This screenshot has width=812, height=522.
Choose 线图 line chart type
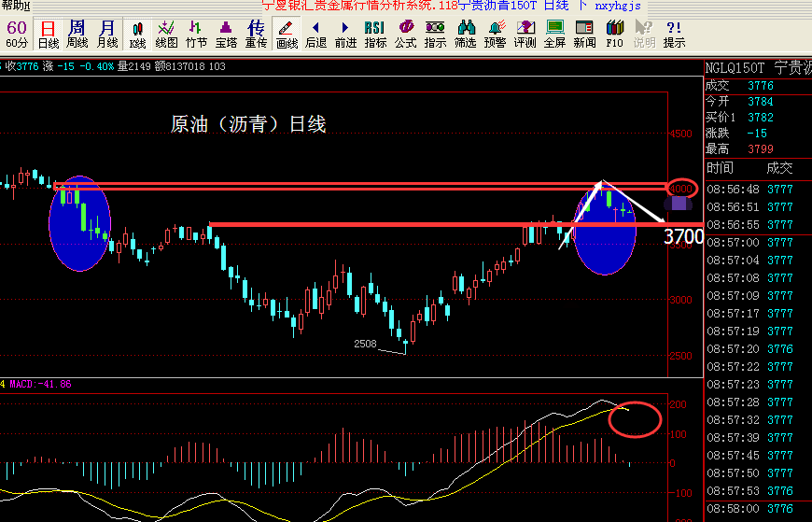(167, 35)
